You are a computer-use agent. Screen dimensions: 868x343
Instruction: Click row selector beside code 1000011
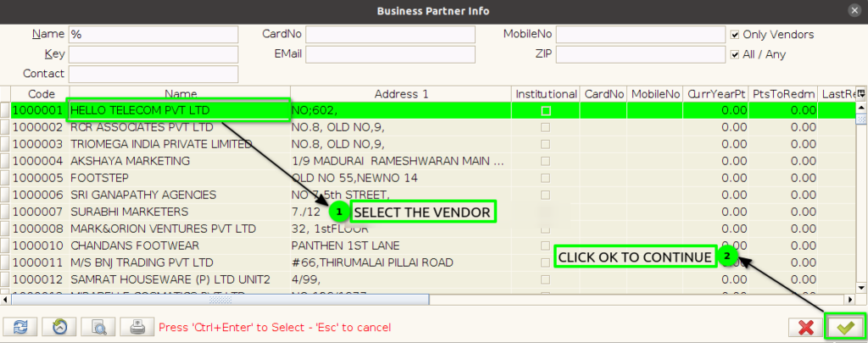5,263
